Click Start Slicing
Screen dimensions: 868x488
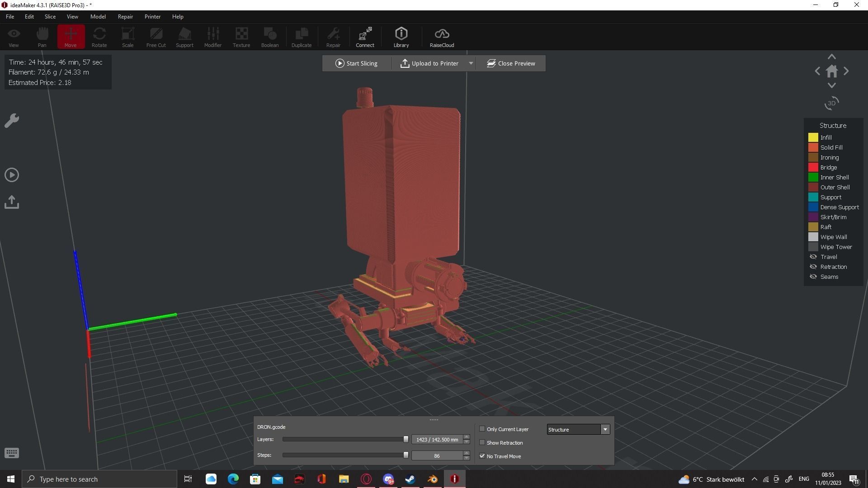(x=357, y=63)
